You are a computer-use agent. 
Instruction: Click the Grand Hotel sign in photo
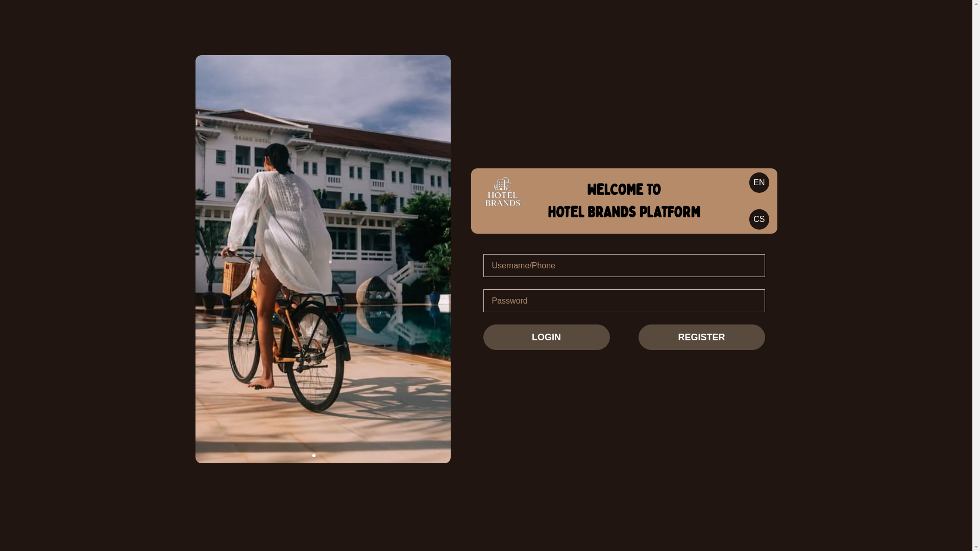[252, 139]
